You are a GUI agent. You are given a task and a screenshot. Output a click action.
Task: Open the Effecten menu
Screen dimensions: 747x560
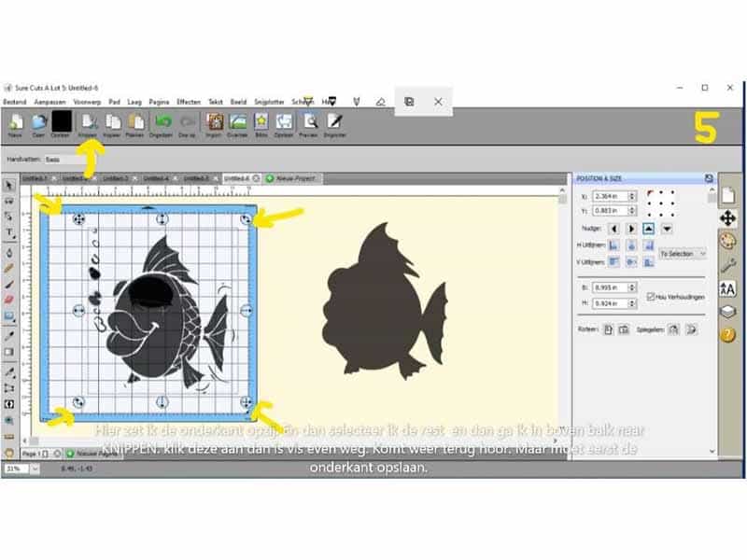pos(189,102)
